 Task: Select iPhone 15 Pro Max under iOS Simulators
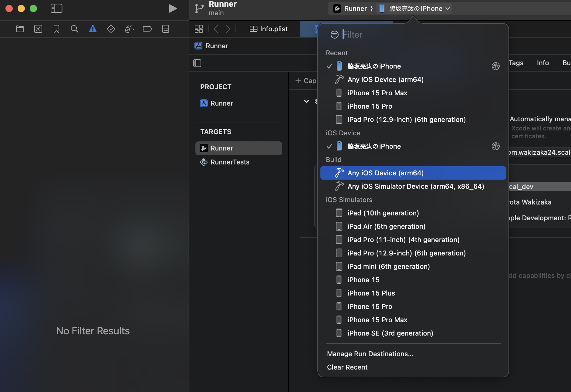(x=413, y=320)
